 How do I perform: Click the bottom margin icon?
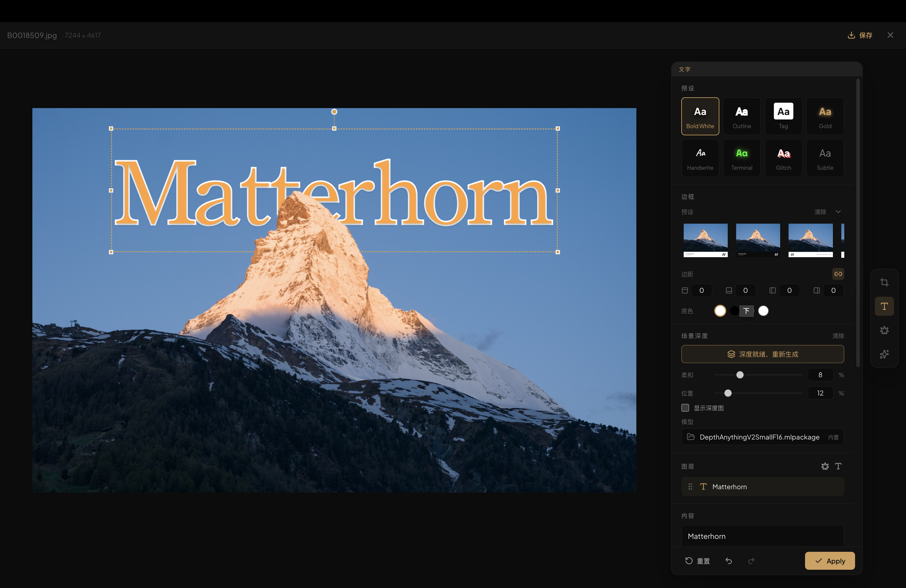pyautogui.click(x=729, y=290)
